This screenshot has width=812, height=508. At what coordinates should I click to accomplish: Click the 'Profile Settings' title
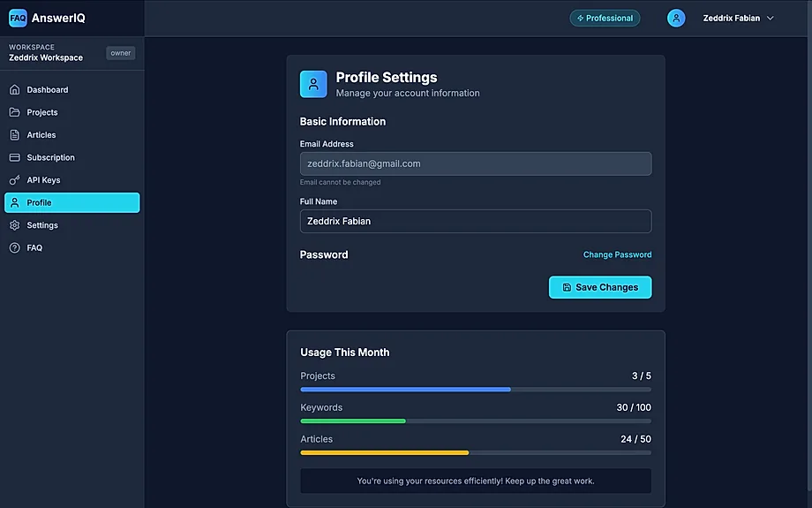pos(387,77)
